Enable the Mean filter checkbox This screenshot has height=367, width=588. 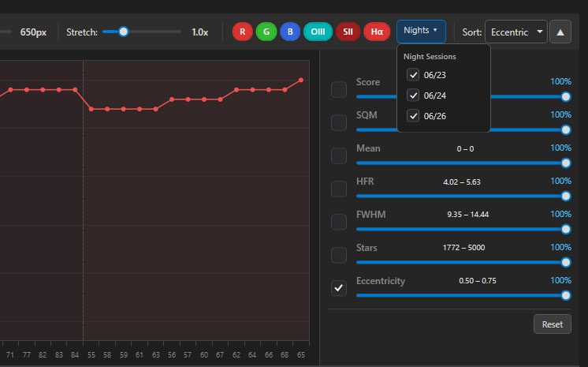(339, 155)
